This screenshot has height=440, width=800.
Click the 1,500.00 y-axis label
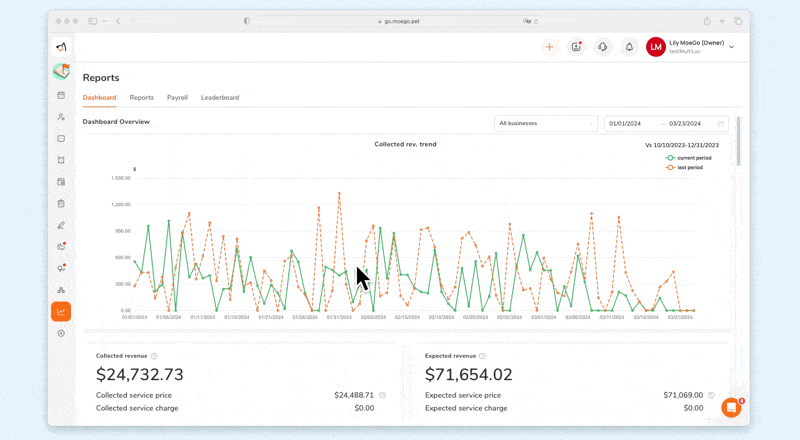click(121, 178)
